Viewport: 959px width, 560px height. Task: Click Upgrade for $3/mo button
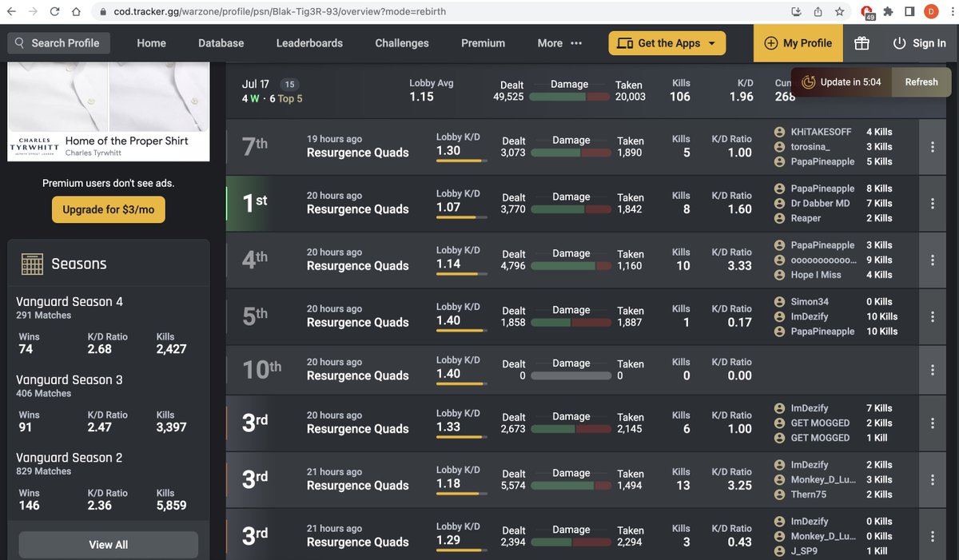(x=109, y=209)
